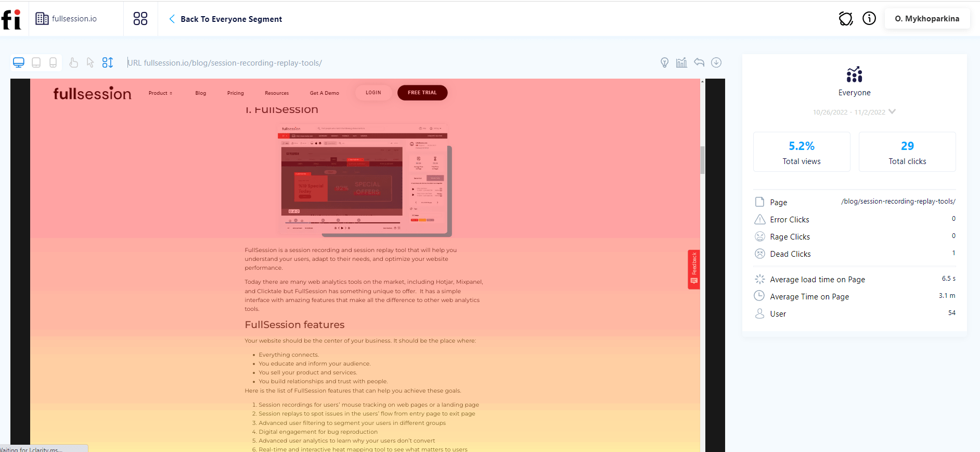Click the User person icon
Image resolution: width=980 pixels, height=452 pixels.
pos(760,313)
